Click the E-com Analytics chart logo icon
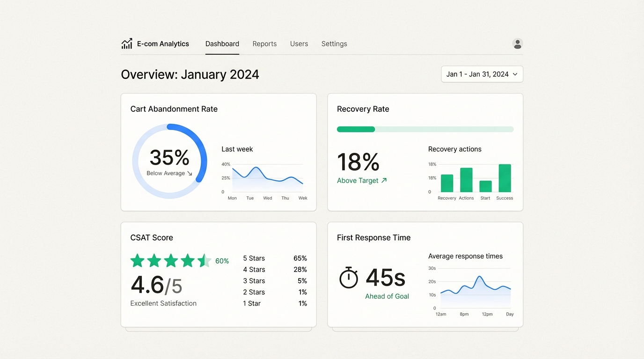The height and width of the screenshot is (359, 644). pyautogui.click(x=127, y=43)
